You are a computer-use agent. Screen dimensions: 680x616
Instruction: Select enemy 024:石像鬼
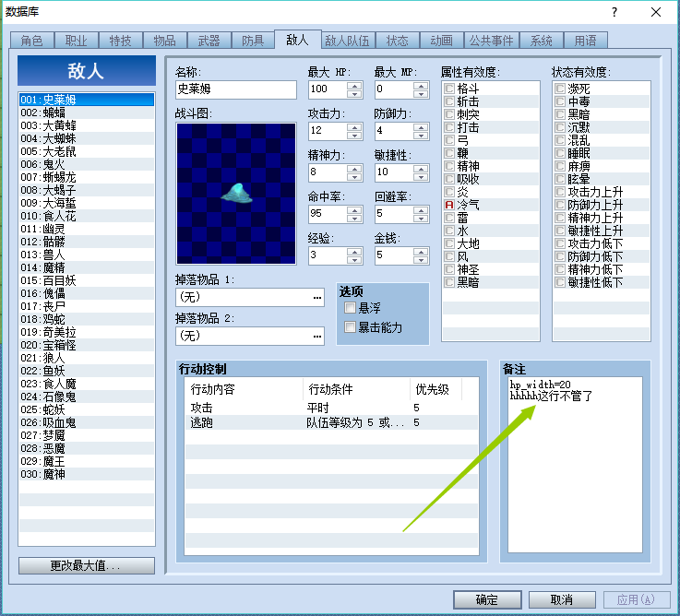point(87,397)
